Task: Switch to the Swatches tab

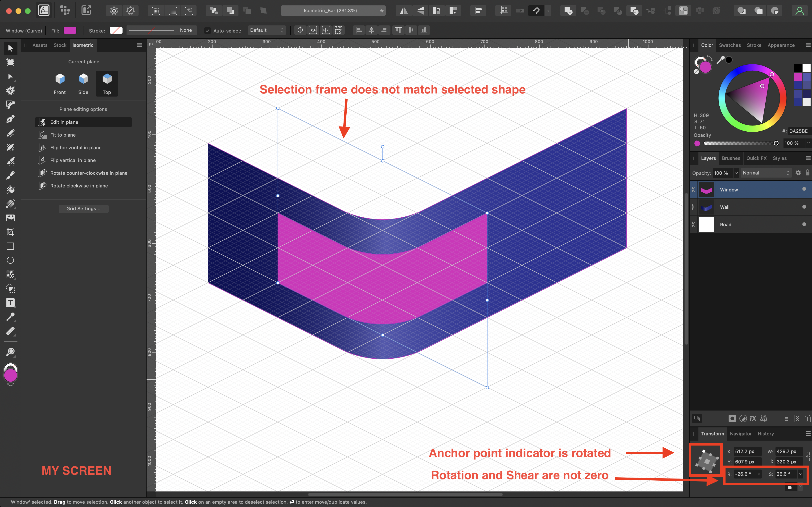Action: pos(730,45)
